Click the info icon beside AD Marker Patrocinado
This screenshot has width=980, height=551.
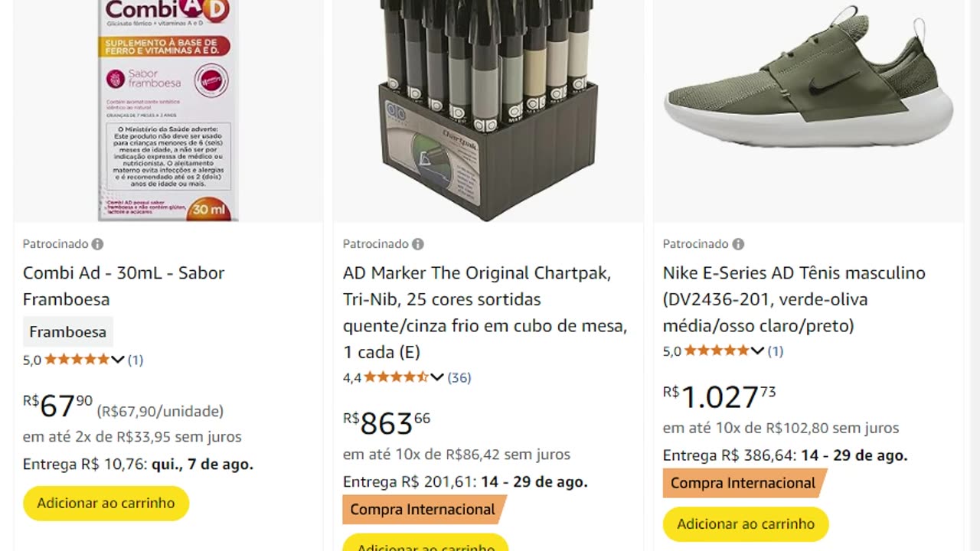pyautogui.click(x=417, y=244)
